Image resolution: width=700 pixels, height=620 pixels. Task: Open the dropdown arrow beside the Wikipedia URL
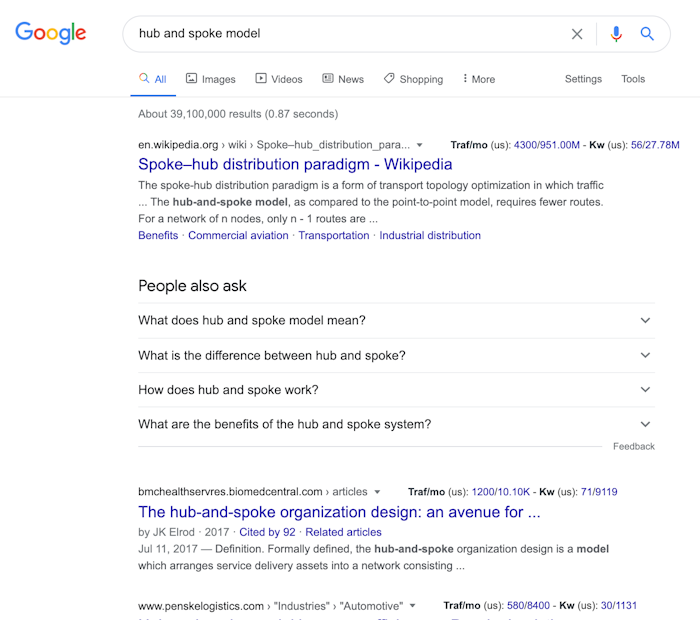pos(420,145)
